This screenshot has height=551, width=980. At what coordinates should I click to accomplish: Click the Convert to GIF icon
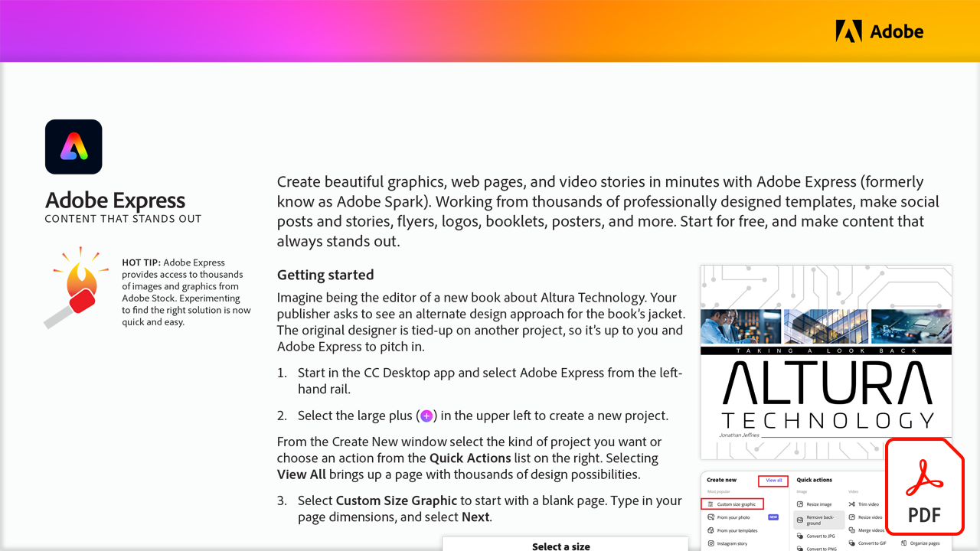852,543
